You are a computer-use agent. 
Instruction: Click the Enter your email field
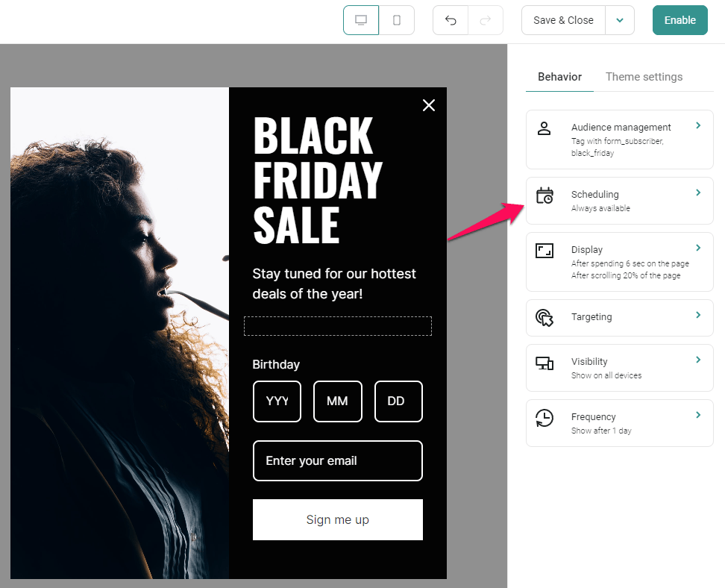[x=338, y=461]
